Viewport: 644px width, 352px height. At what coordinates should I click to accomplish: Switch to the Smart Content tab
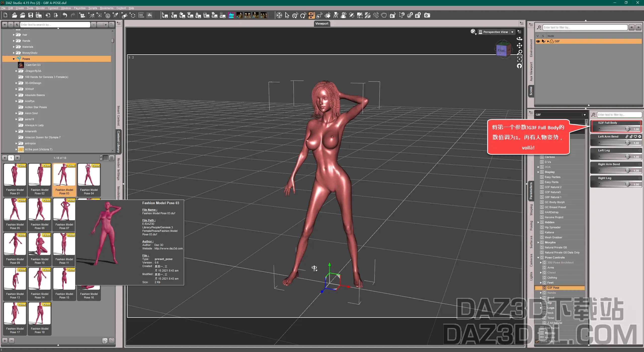[x=118, y=115]
